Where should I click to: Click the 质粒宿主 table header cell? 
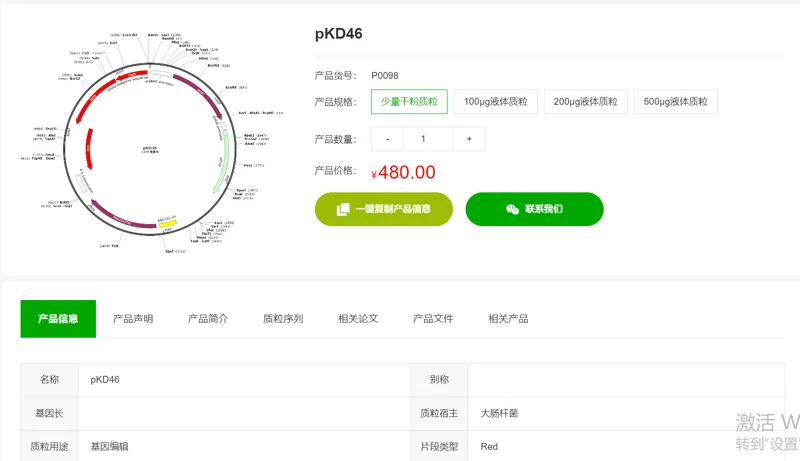(x=439, y=413)
